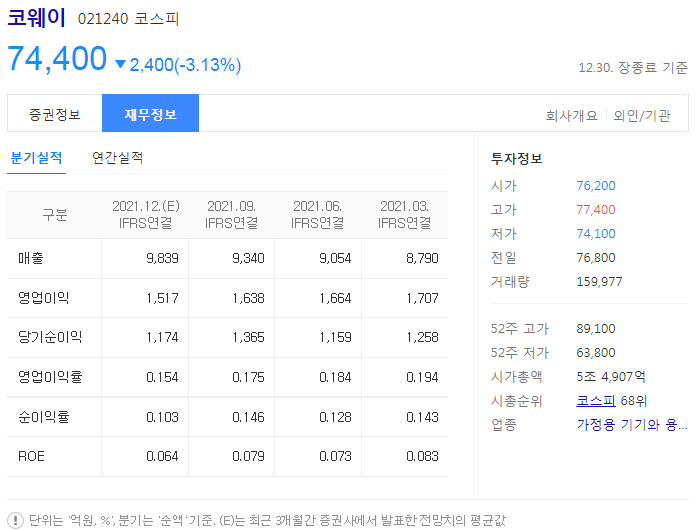698x530 pixels.
Task: Select the 2021.09. column header
Action: pyautogui.click(x=231, y=214)
